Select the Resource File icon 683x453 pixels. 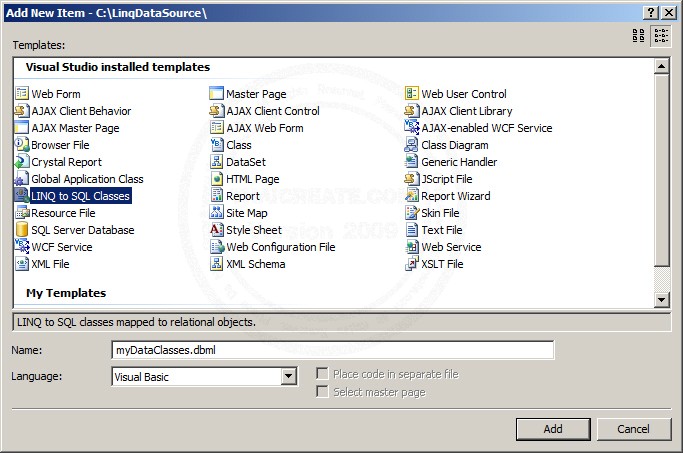pos(22,213)
